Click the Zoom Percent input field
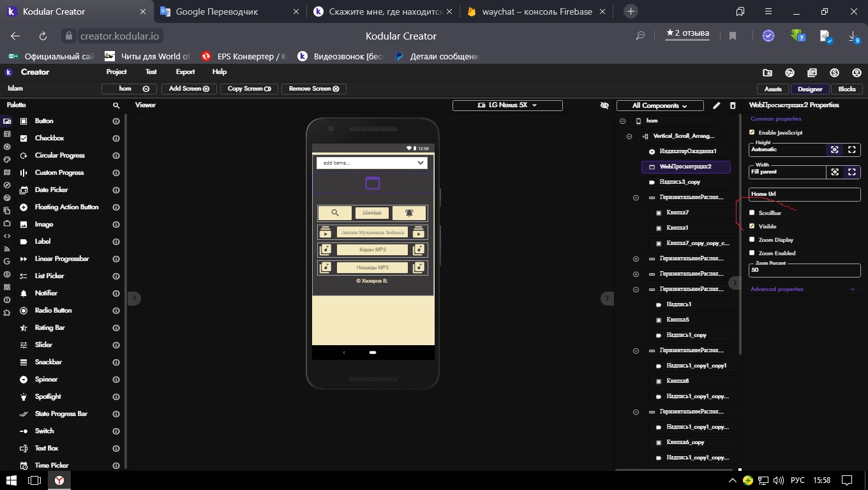The height and width of the screenshot is (490, 868). pos(805,270)
